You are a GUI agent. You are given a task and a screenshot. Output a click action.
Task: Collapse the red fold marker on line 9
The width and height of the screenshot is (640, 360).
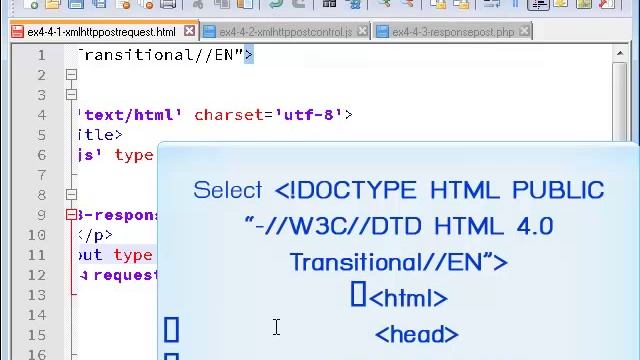(x=71, y=215)
